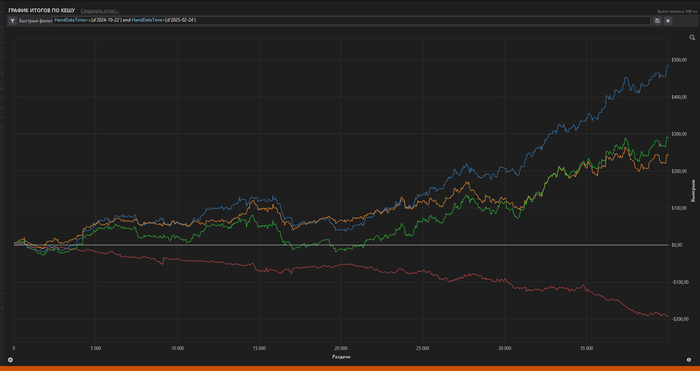Screen dimensions: 700x371
Task: Clear the filter with the X icon
Action: click(668, 21)
